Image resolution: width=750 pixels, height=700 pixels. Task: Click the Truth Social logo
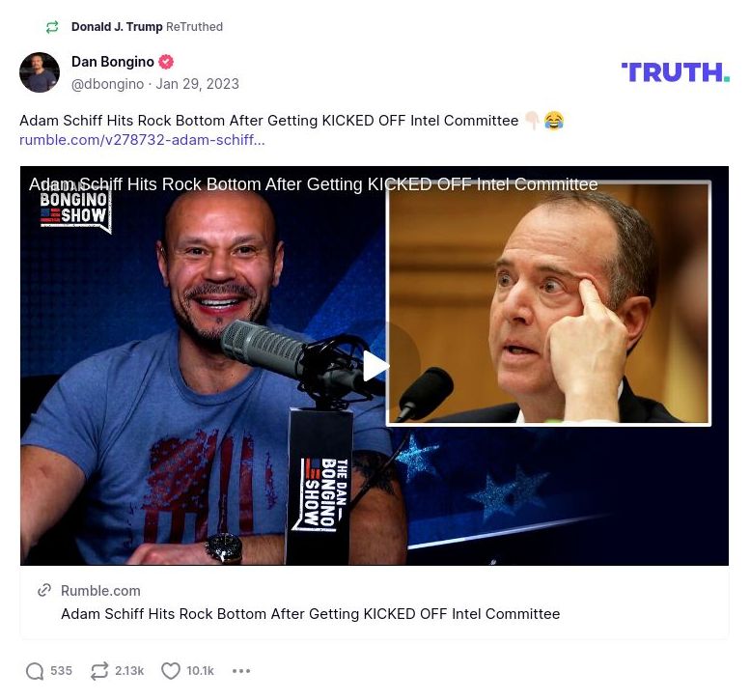(x=675, y=72)
